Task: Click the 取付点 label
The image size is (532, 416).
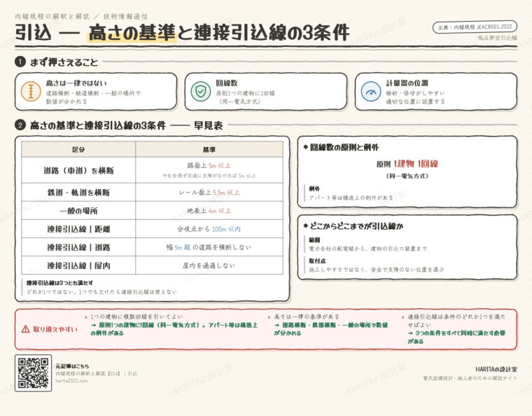Action: click(317, 261)
